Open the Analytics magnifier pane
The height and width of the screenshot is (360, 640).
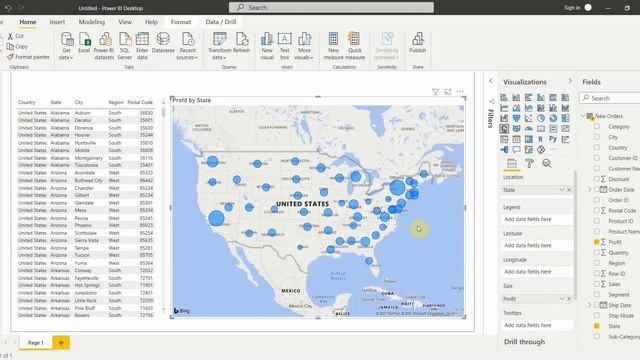[547, 163]
